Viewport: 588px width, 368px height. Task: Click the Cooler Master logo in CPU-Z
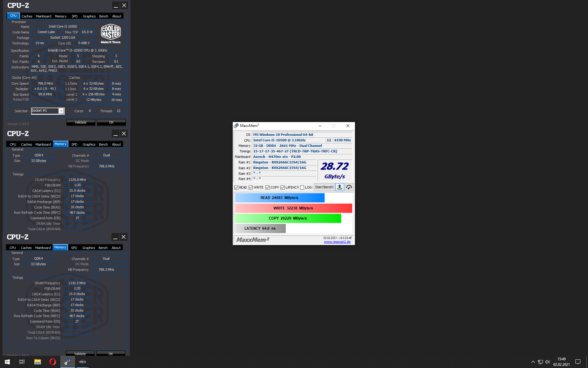[x=111, y=34]
